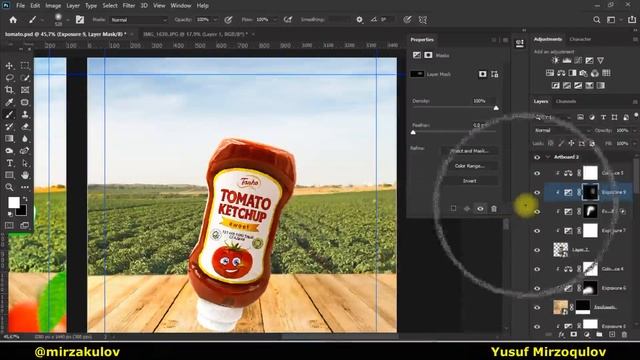Screen dimensions: 640x360
Task: Add a Color Balance adjustment
Action: point(561,73)
